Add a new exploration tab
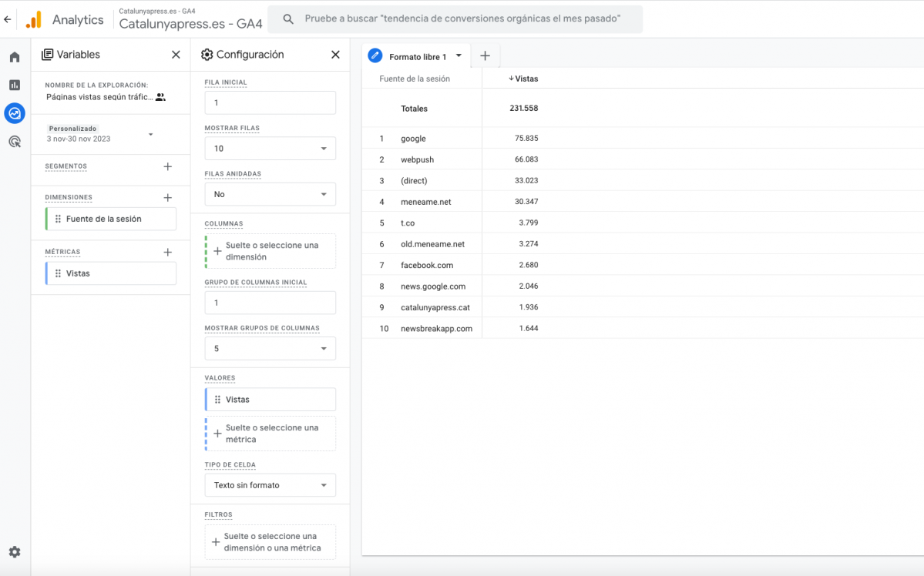Viewport: 924px width, 576px height. 485,56
